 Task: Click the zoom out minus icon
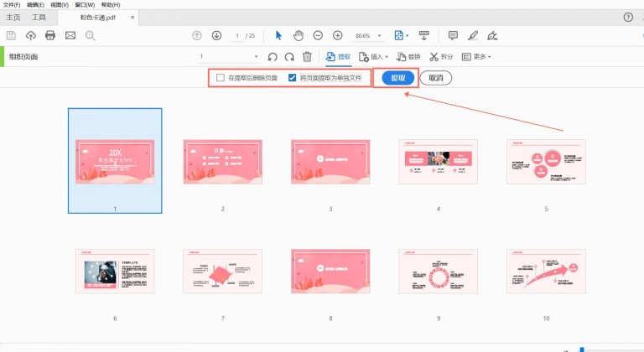click(x=318, y=35)
